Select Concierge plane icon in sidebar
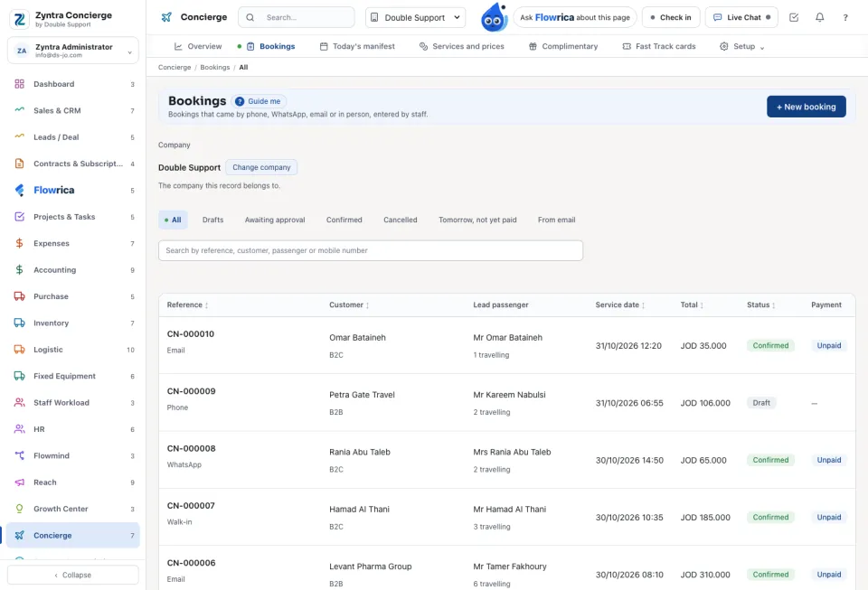868x590 pixels. click(x=19, y=535)
